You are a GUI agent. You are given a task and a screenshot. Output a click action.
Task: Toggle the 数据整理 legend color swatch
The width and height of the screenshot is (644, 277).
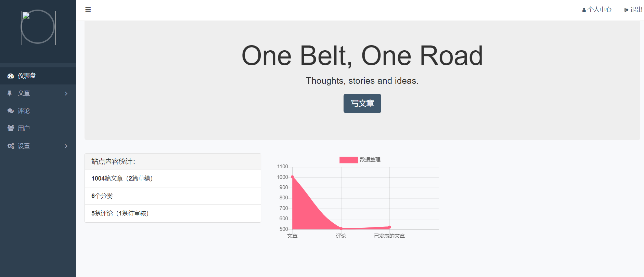point(348,160)
